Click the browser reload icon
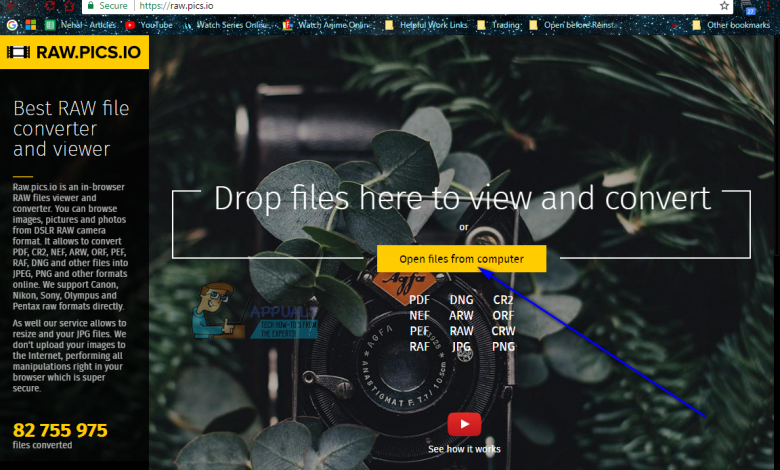Viewport: 780px width, 470px height. point(50,6)
